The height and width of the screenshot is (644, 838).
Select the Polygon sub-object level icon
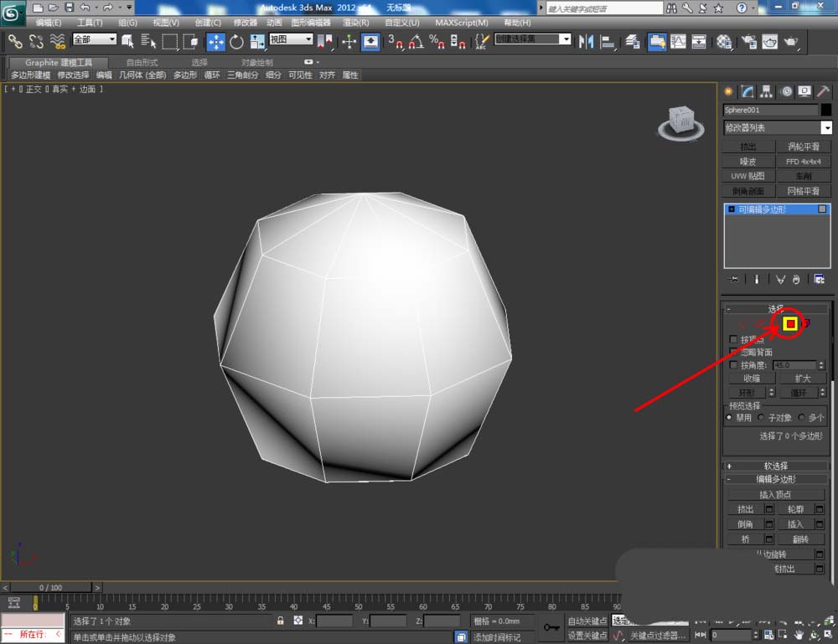pos(789,324)
